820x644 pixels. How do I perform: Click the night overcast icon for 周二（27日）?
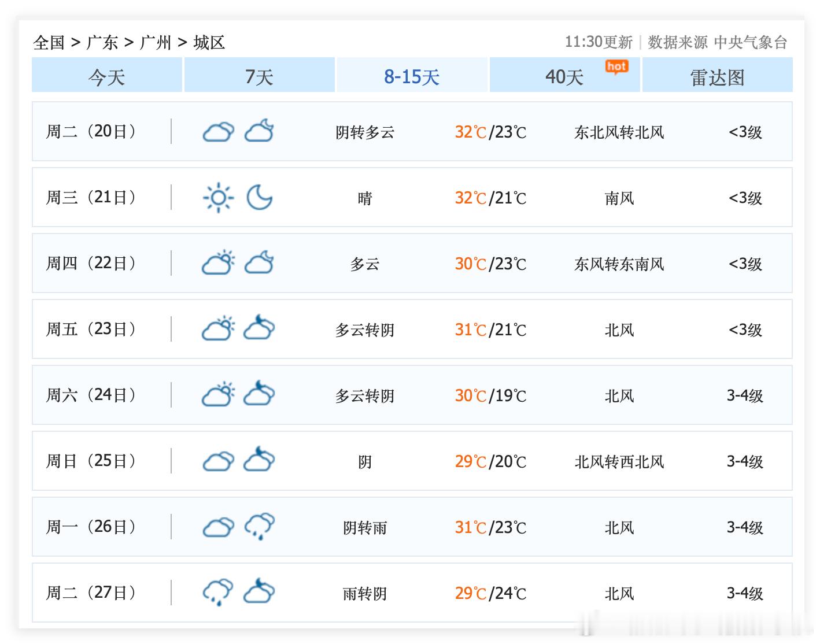(259, 591)
